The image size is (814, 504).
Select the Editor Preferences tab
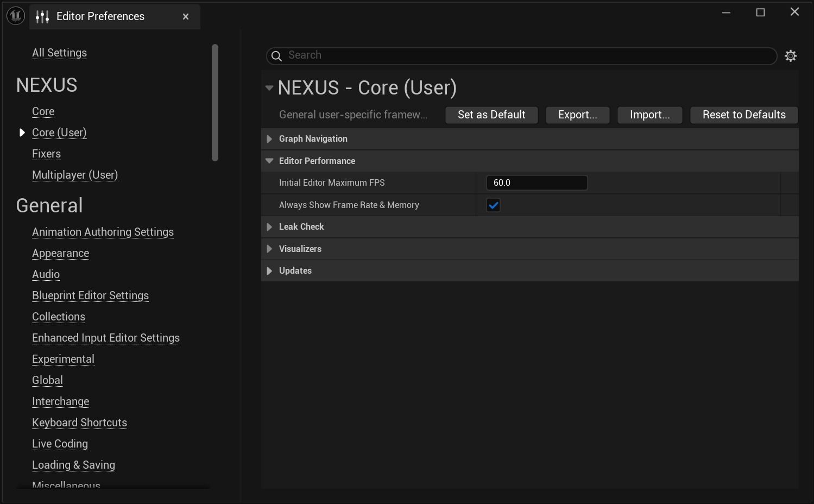(100, 16)
